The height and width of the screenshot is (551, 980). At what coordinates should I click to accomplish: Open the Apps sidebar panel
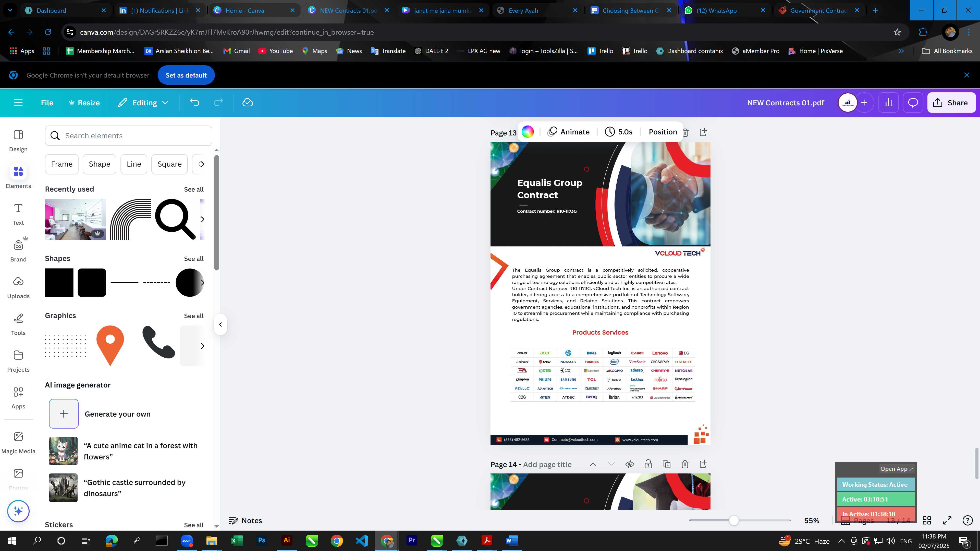point(18,398)
